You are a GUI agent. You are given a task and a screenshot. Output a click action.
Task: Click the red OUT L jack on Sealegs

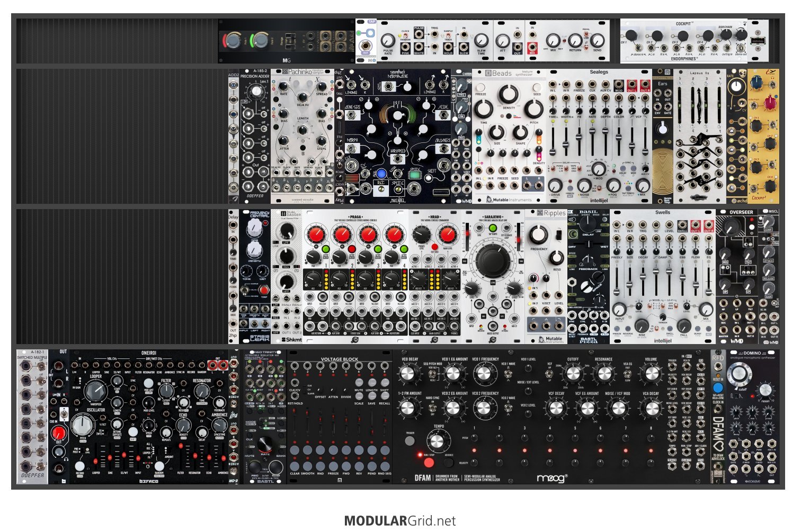(631, 85)
